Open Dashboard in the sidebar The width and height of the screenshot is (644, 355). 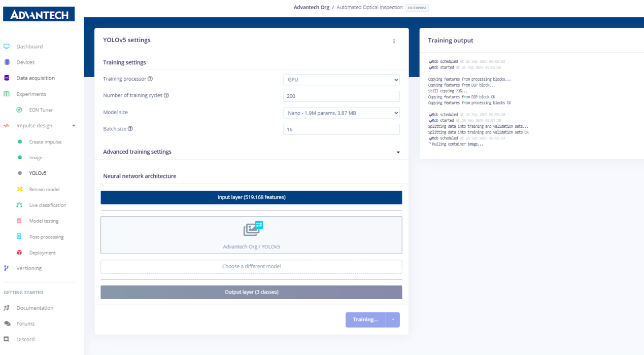(x=29, y=46)
